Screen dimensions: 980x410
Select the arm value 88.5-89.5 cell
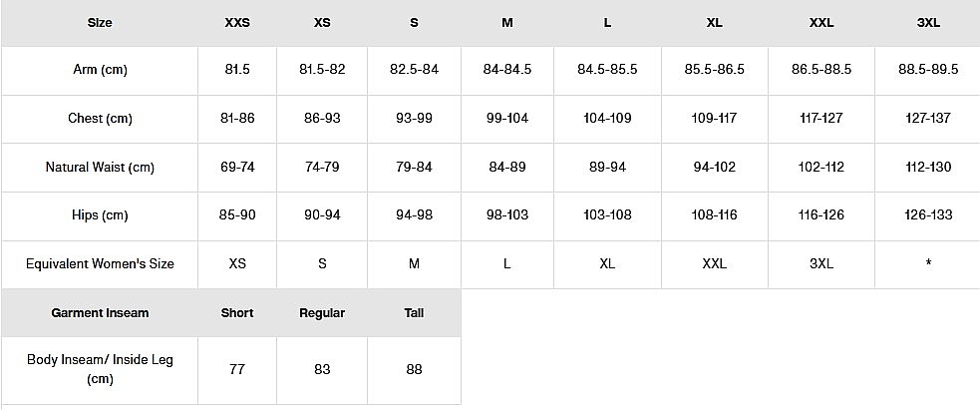[x=927, y=70]
